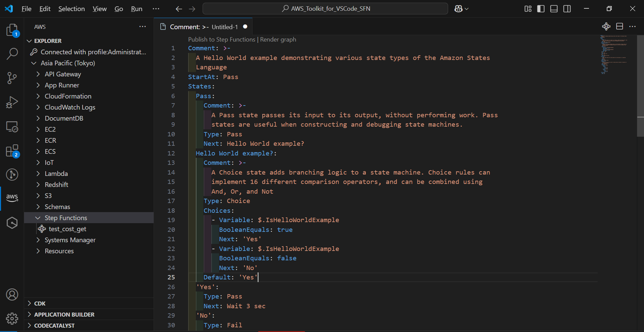Open the Search view in activity bar

(12, 54)
